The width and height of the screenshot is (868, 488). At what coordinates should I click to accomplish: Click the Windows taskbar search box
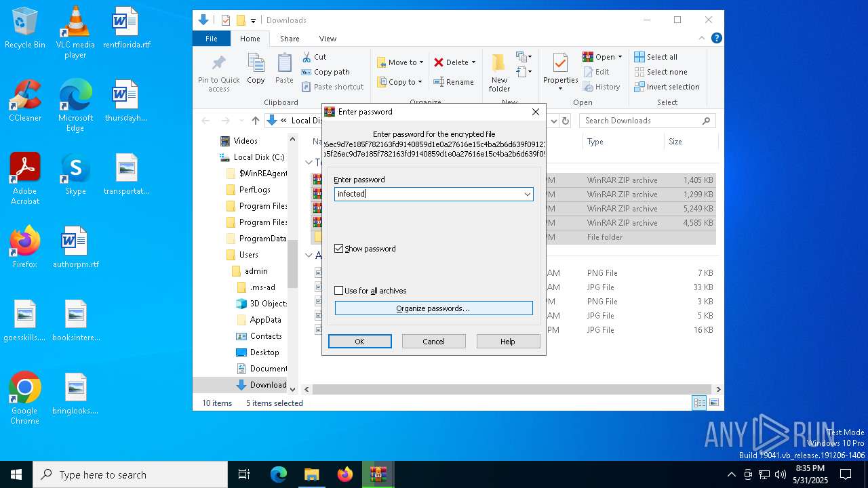(130, 474)
